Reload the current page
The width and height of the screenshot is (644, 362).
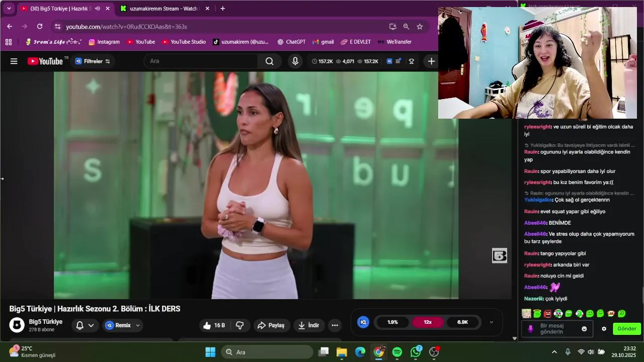click(40, 27)
